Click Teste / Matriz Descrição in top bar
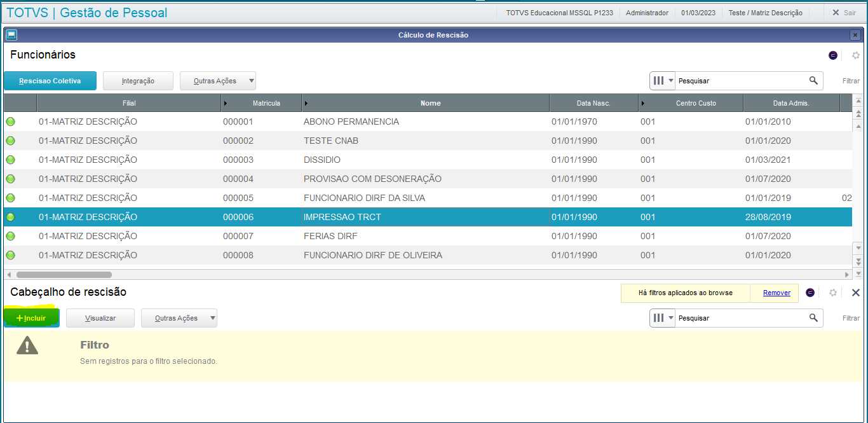This screenshot has height=423, width=868. tap(765, 13)
